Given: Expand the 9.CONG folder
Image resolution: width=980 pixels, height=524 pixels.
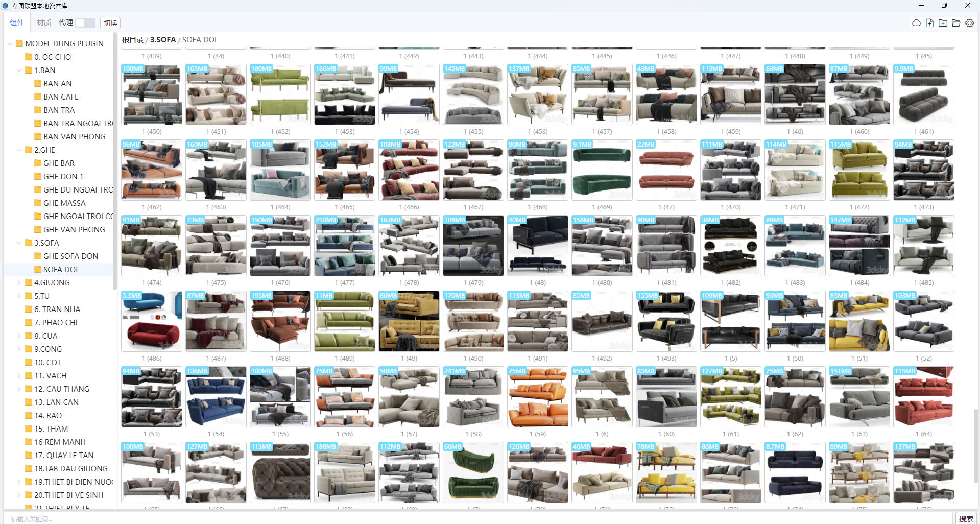Looking at the screenshot, I should (x=19, y=349).
